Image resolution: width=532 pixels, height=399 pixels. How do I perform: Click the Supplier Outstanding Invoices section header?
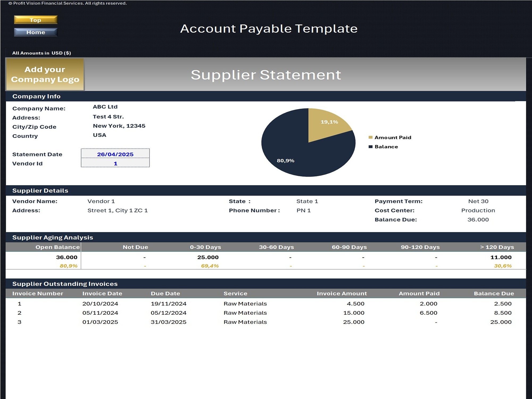(65, 284)
